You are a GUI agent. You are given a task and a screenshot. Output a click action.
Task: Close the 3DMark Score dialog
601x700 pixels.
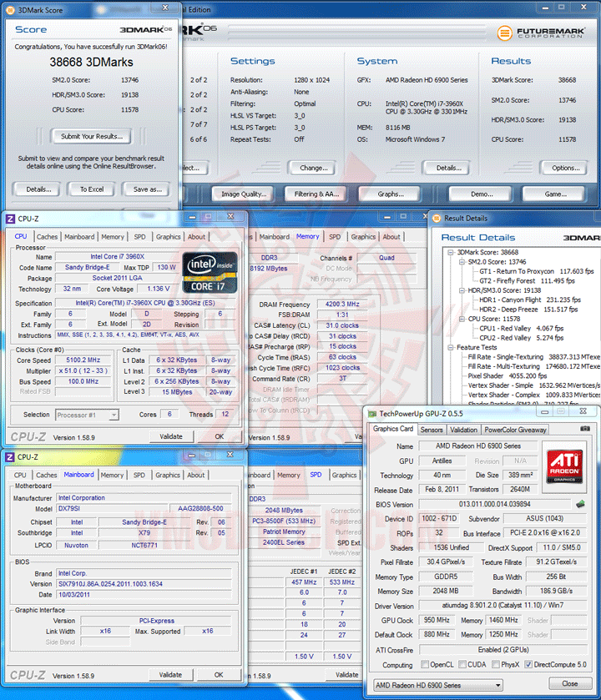tap(164, 8)
